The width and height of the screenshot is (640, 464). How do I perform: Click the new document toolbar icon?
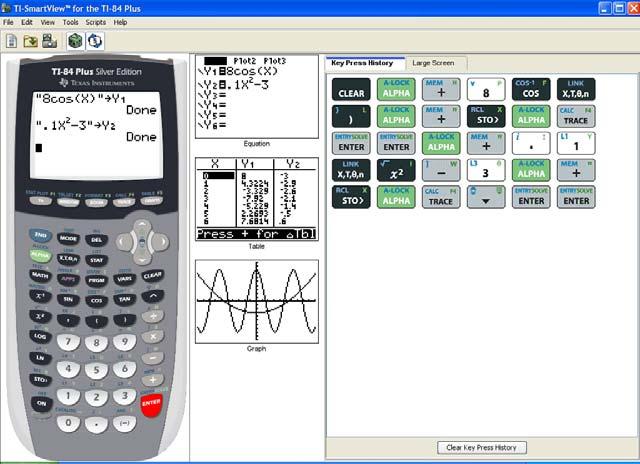pyautogui.click(x=11, y=41)
